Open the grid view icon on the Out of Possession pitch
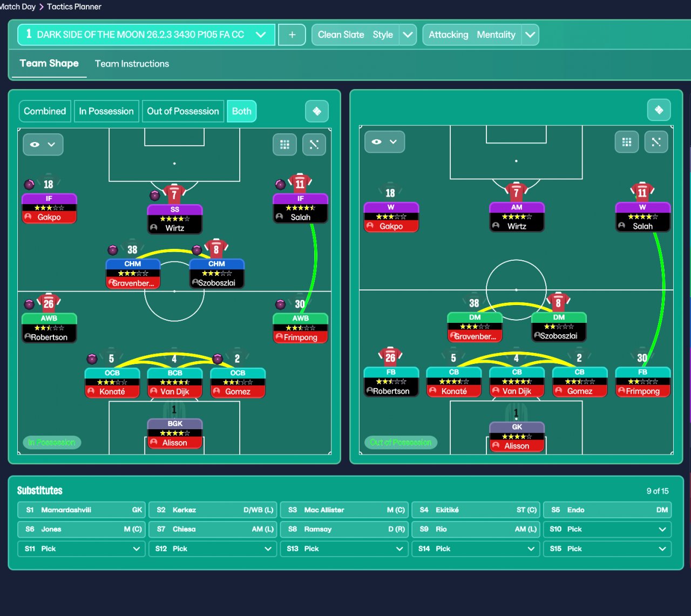 click(627, 142)
